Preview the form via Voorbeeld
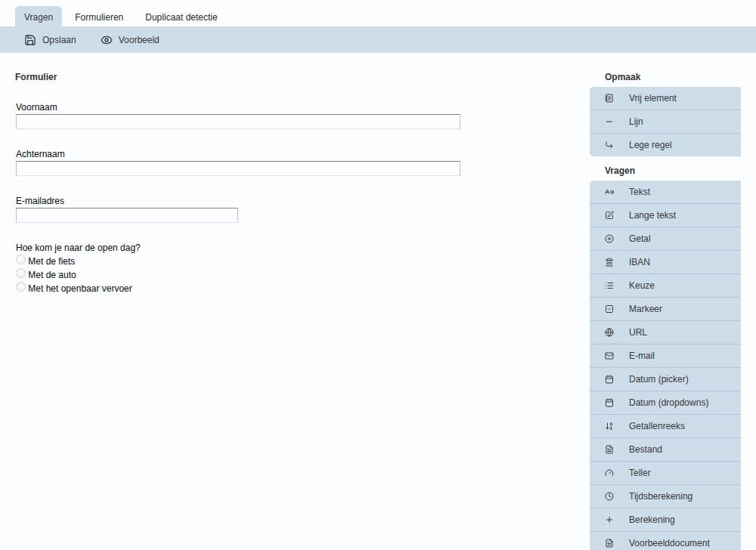This screenshot has height=550, width=756. pos(130,40)
